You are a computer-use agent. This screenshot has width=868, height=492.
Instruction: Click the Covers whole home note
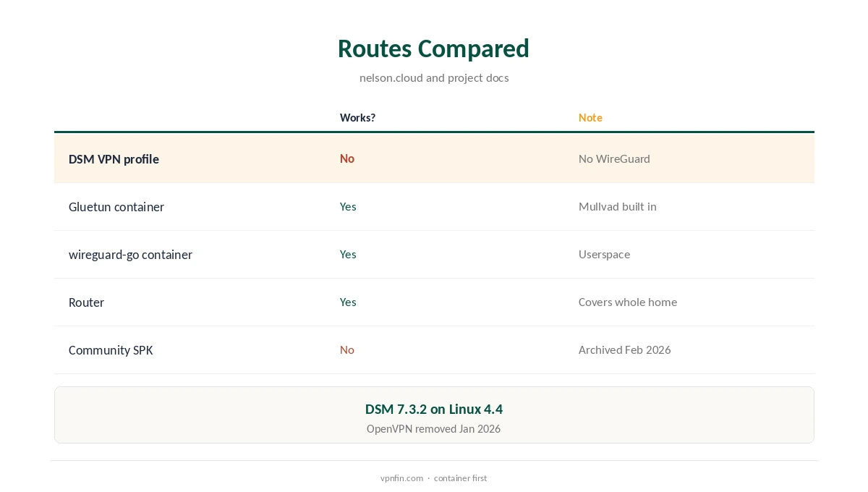point(628,302)
